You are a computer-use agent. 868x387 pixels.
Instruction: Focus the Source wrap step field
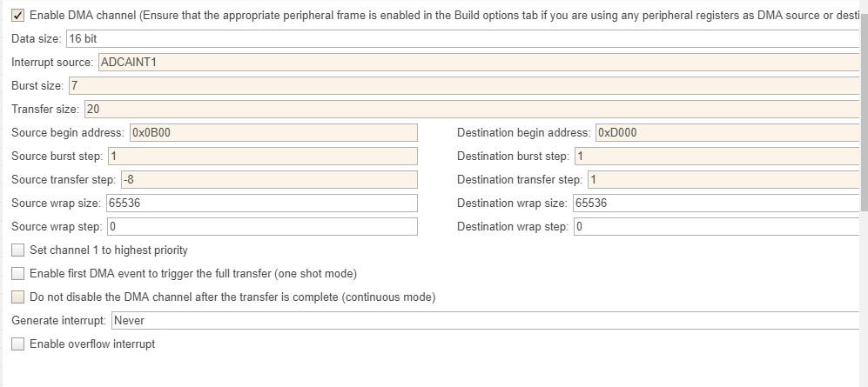tap(261, 227)
